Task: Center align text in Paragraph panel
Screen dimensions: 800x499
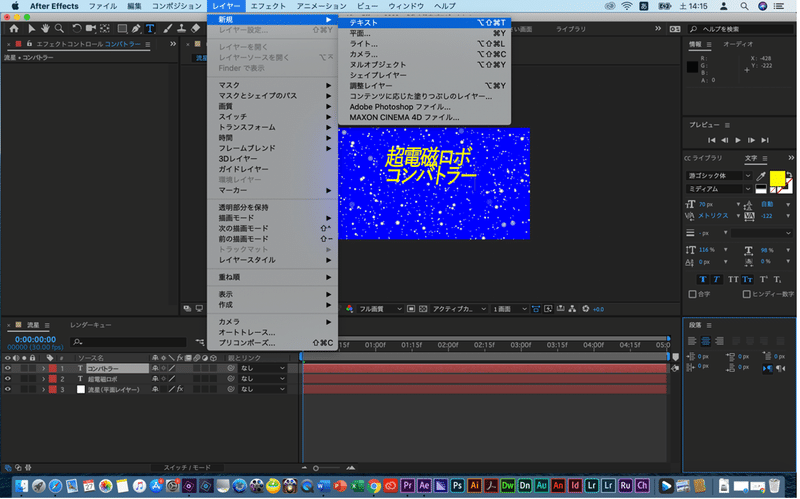Action: tap(706, 341)
